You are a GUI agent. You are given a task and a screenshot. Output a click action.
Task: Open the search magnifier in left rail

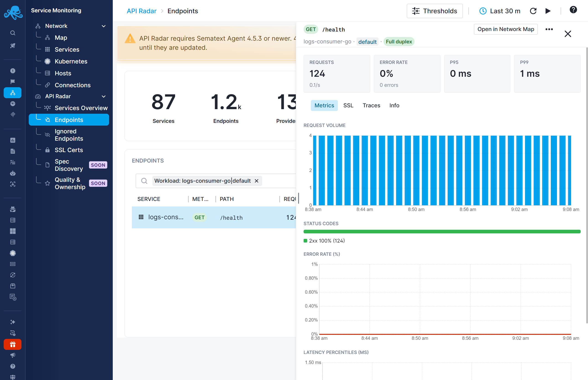[13, 33]
